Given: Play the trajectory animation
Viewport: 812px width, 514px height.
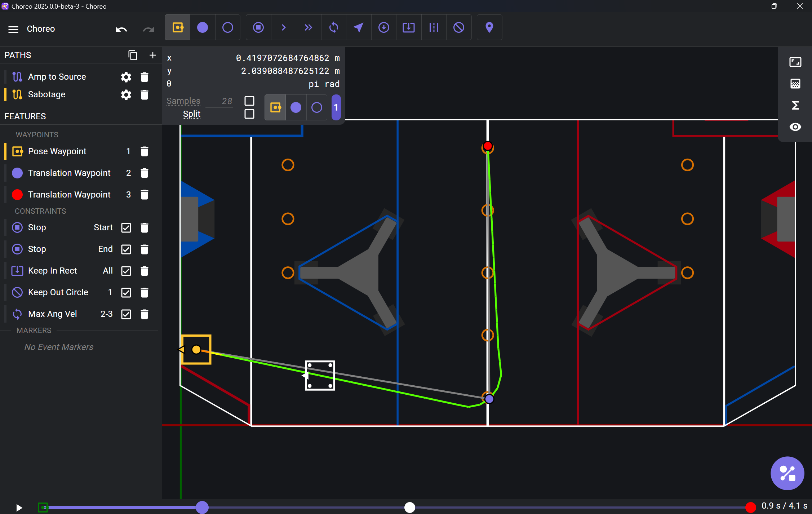Looking at the screenshot, I should (x=19, y=508).
